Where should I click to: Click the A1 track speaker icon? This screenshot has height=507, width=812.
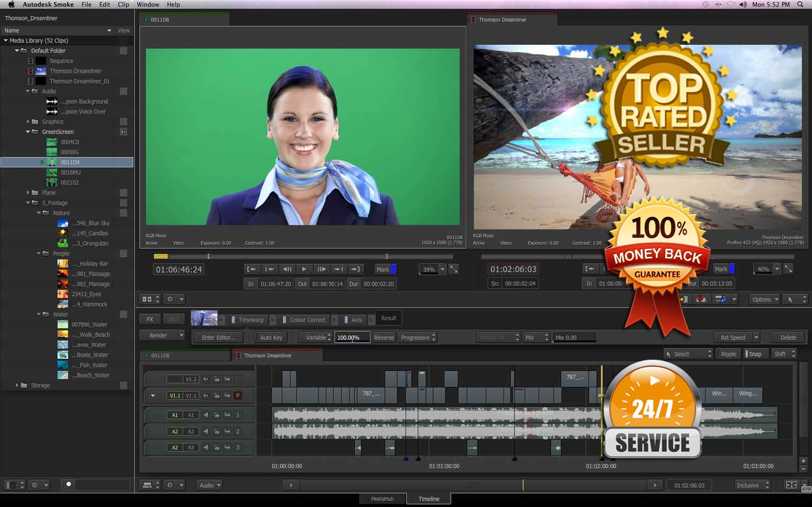206,415
